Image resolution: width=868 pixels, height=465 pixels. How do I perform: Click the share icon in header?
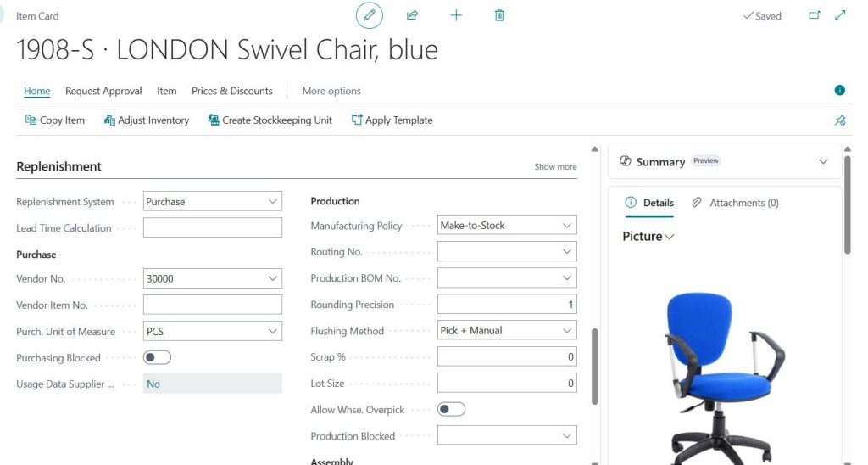413,15
